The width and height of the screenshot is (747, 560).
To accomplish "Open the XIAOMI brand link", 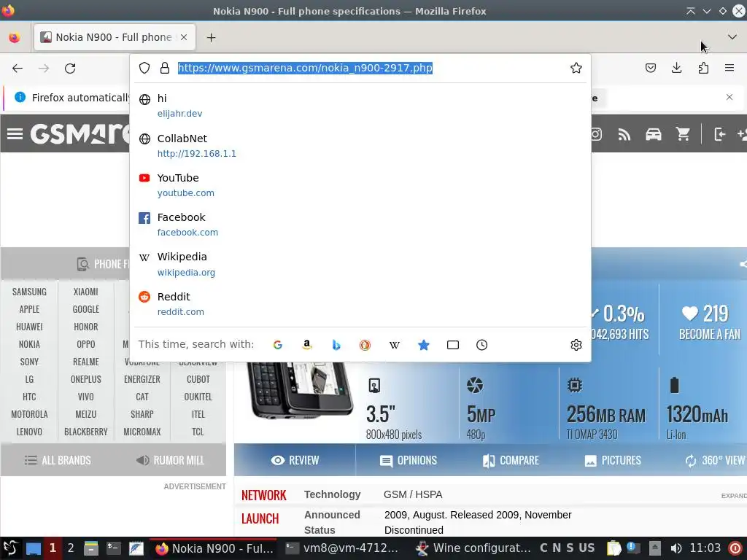I will pos(86,292).
